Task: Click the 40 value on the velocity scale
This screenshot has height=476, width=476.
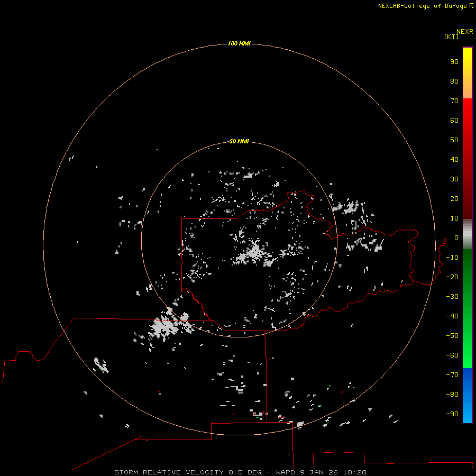Action: point(454,159)
